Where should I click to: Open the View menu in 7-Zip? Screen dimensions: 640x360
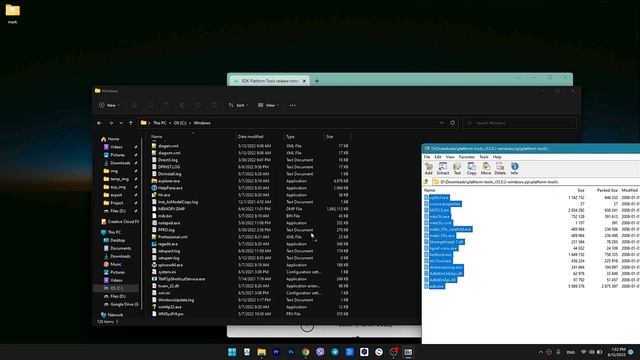450,157
